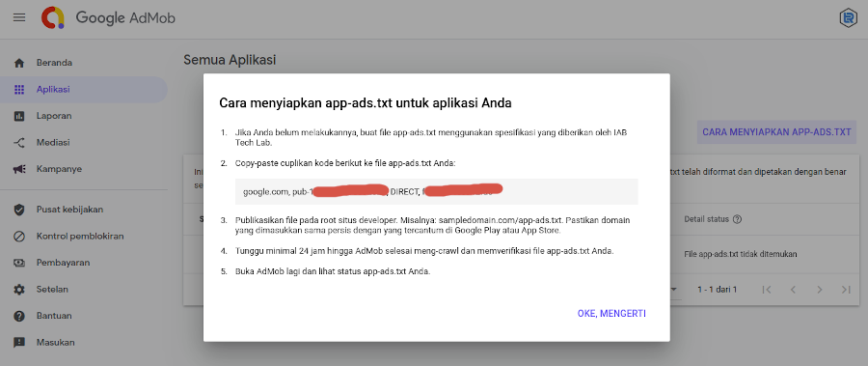
Task: Click the Pembayaran money icon
Action: click(19, 263)
